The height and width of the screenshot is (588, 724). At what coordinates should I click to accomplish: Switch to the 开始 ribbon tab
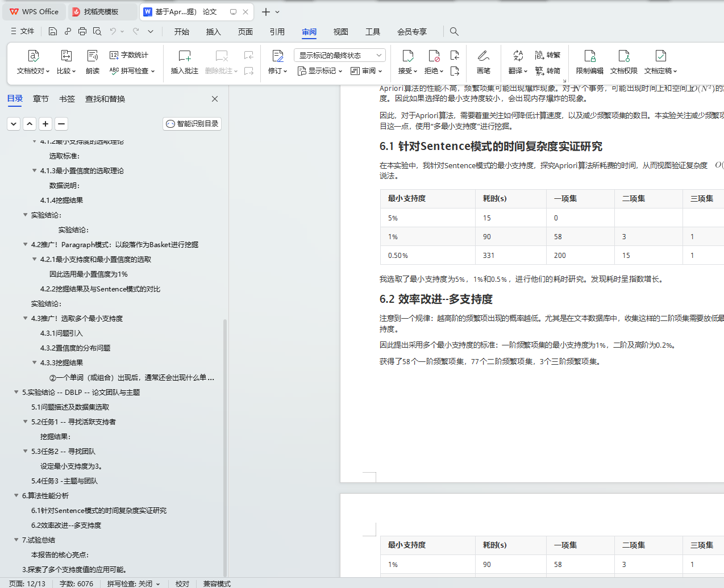(x=182, y=32)
